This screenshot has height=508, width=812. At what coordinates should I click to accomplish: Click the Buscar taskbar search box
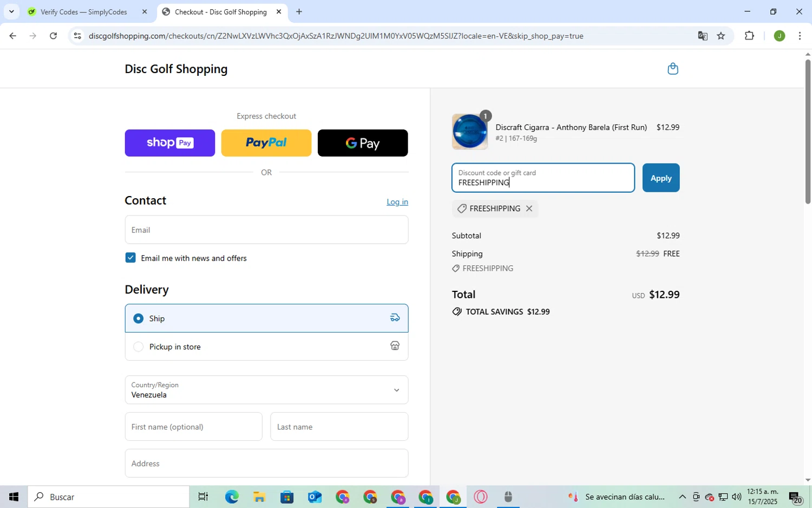109,497
